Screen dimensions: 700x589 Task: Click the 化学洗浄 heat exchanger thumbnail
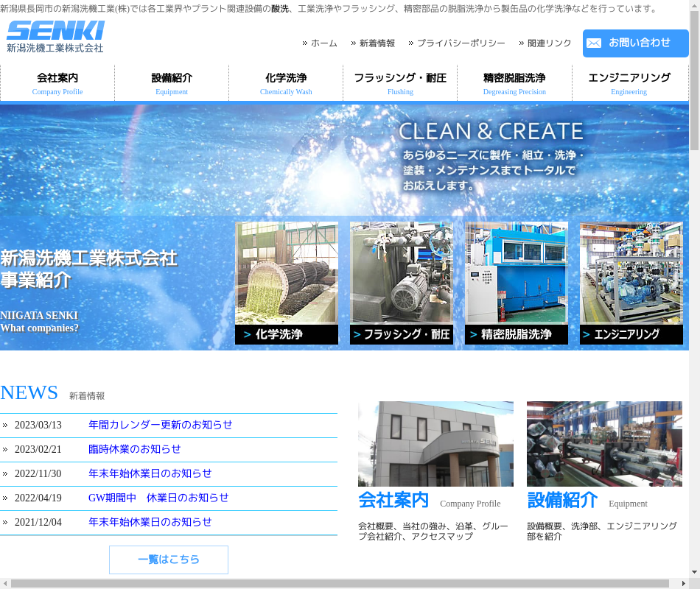click(287, 283)
